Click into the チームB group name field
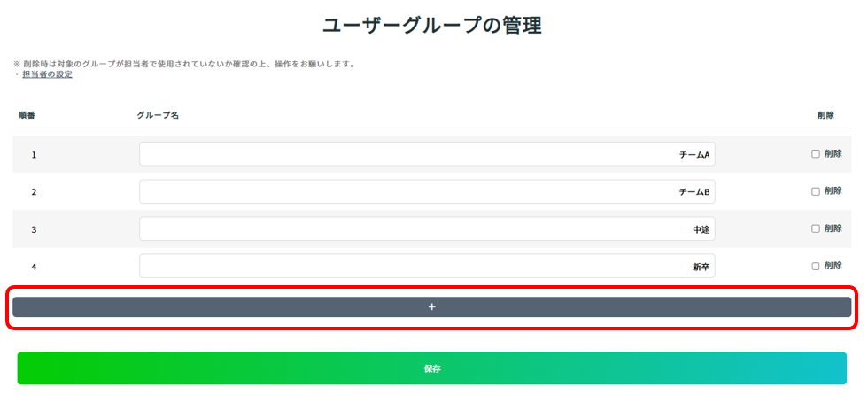The width and height of the screenshot is (868, 395). 426,191
